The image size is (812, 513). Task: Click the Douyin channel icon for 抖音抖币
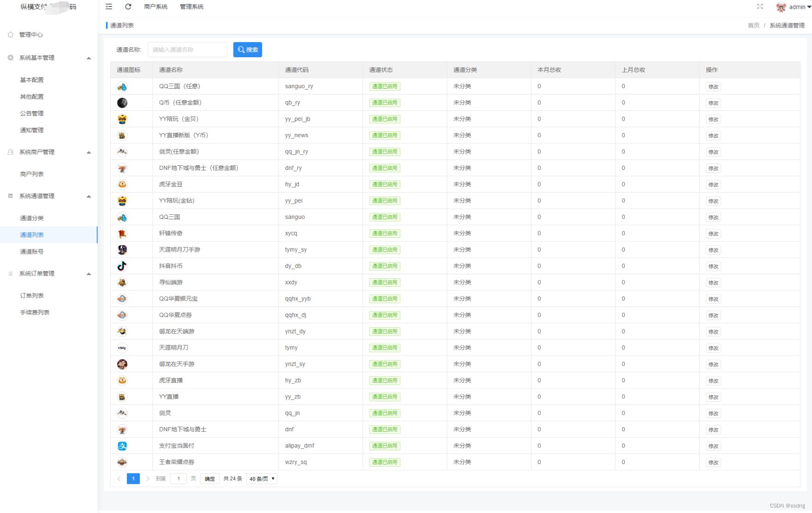click(x=122, y=266)
